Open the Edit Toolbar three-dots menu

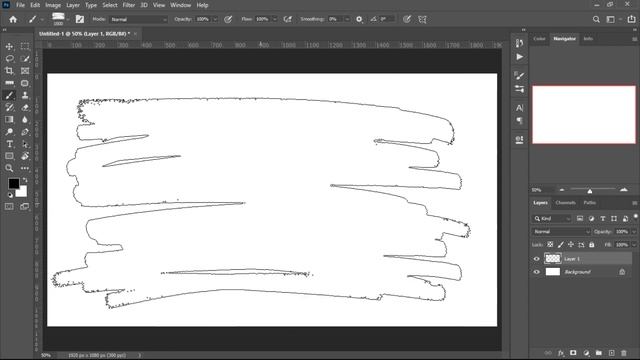coord(25,168)
